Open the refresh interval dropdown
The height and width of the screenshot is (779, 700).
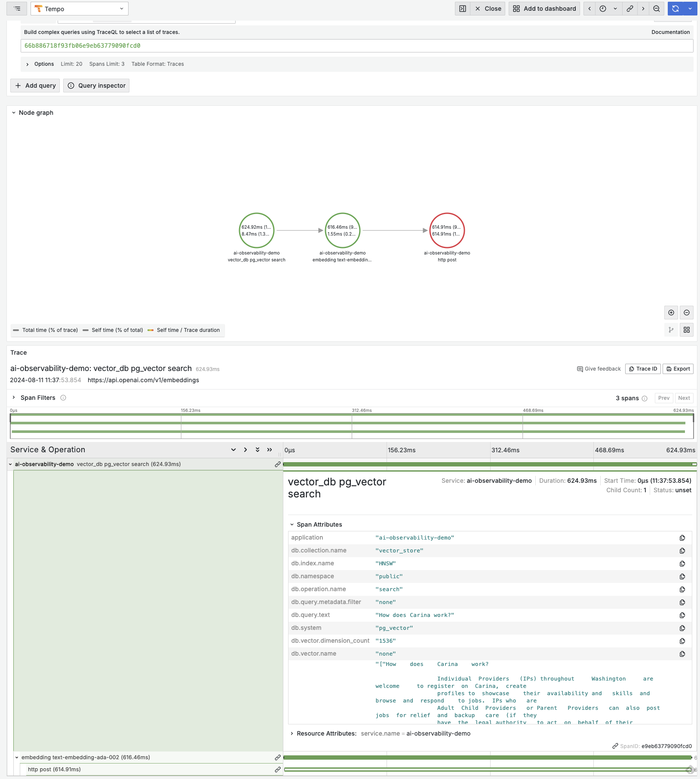pyautogui.click(x=690, y=9)
